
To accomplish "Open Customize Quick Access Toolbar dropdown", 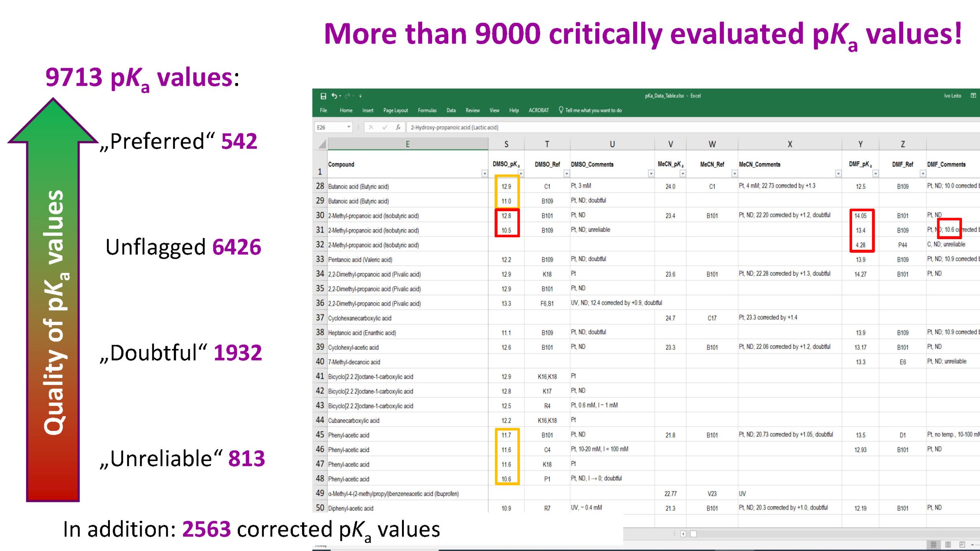I will (x=361, y=96).
